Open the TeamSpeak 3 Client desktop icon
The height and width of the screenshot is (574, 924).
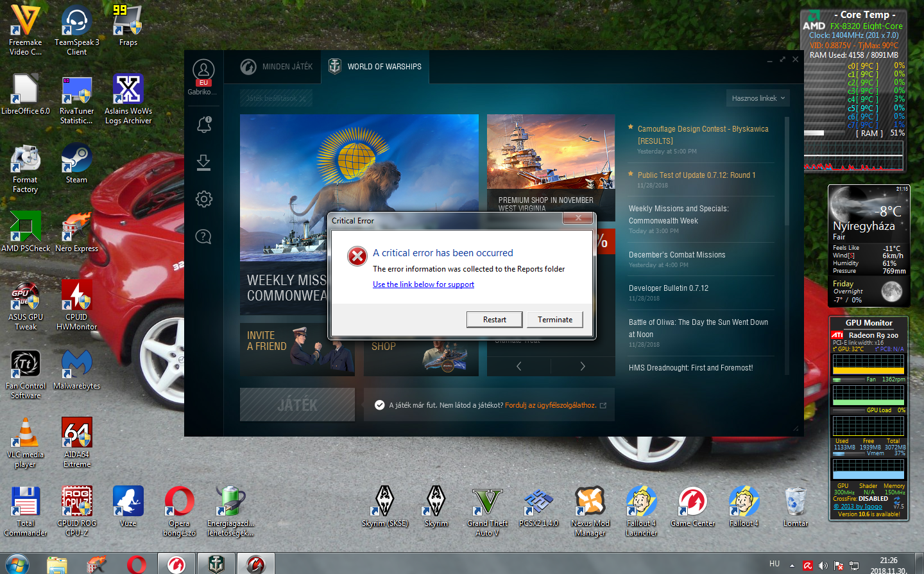point(77,30)
